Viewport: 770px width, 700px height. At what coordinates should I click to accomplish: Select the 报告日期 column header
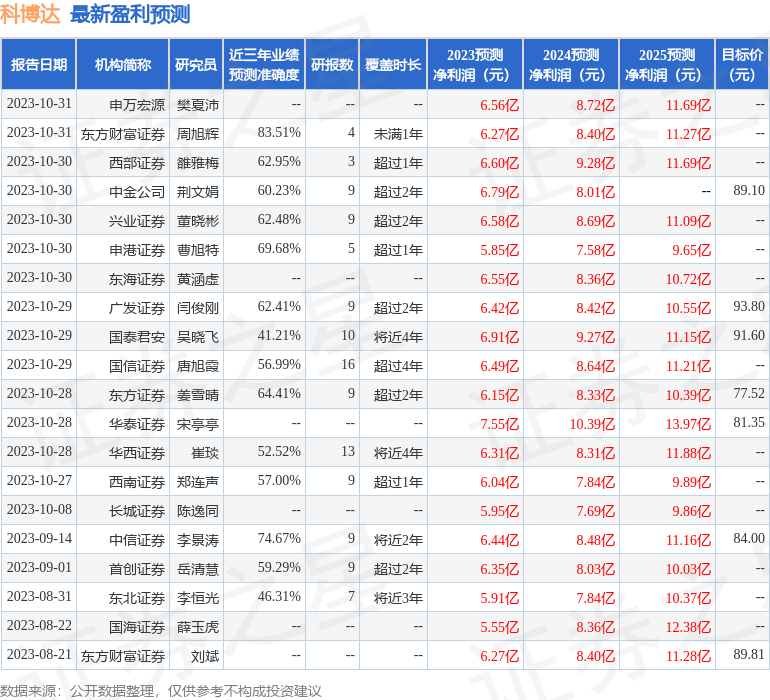click(x=39, y=64)
